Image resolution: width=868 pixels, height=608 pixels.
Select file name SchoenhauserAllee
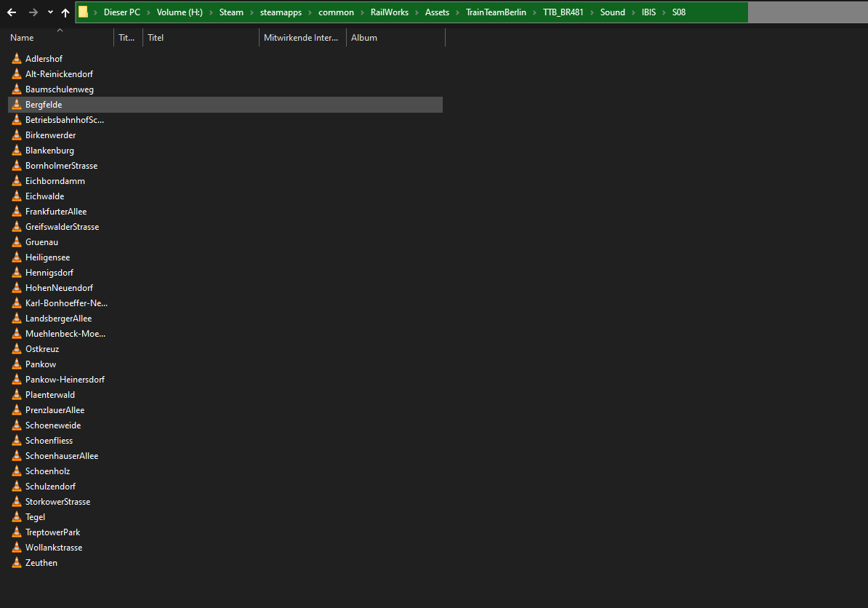[62, 456]
